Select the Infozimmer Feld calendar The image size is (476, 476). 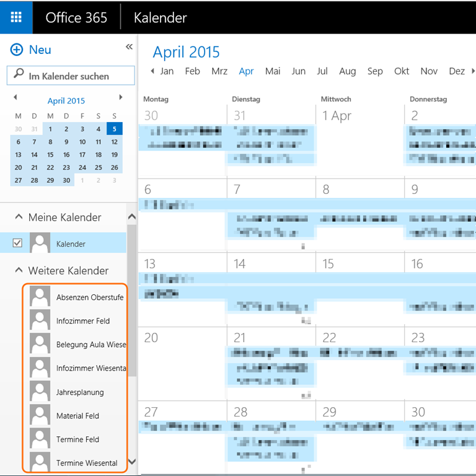(82, 321)
